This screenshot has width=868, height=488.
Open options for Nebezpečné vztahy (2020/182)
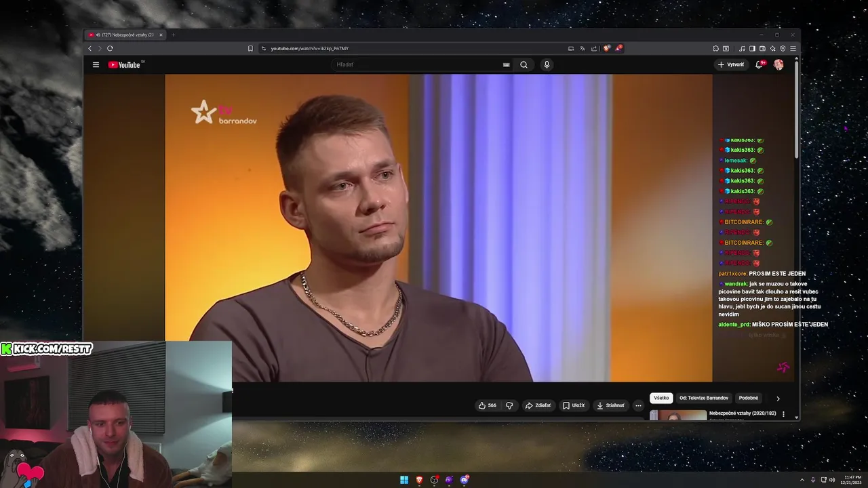783,414
